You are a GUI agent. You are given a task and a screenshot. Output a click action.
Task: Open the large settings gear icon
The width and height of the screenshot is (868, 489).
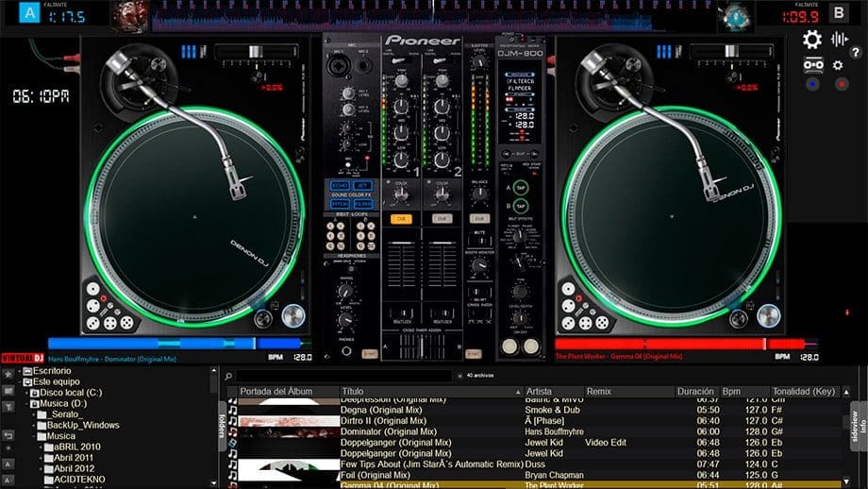(x=812, y=40)
